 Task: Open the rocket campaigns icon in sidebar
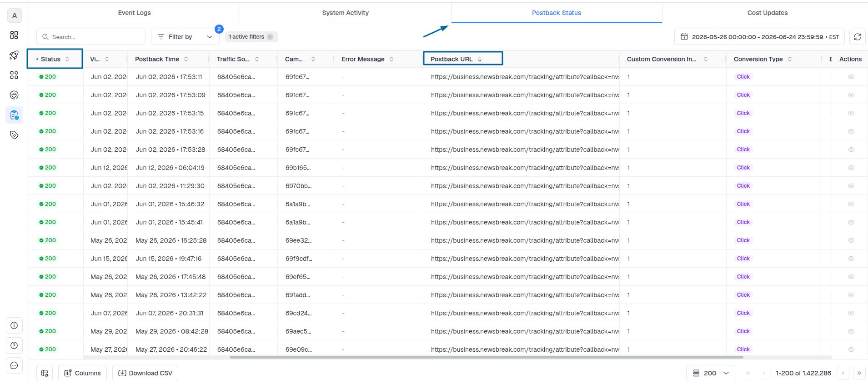(x=14, y=55)
